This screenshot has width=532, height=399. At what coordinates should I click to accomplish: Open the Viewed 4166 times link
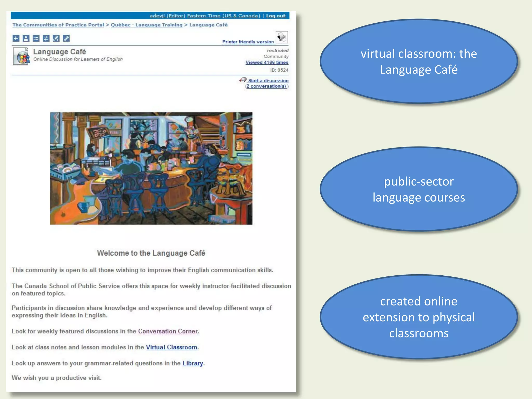[x=267, y=62]
